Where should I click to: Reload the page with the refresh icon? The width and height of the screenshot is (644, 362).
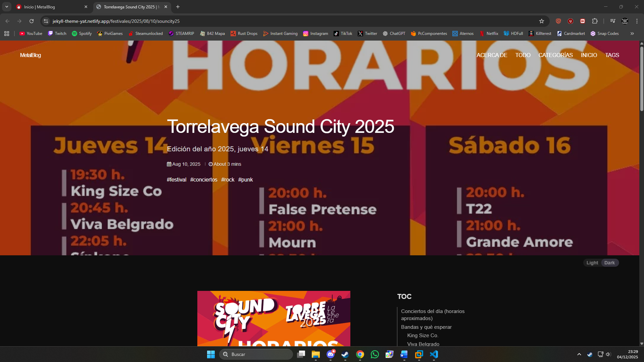pos(32,21)
